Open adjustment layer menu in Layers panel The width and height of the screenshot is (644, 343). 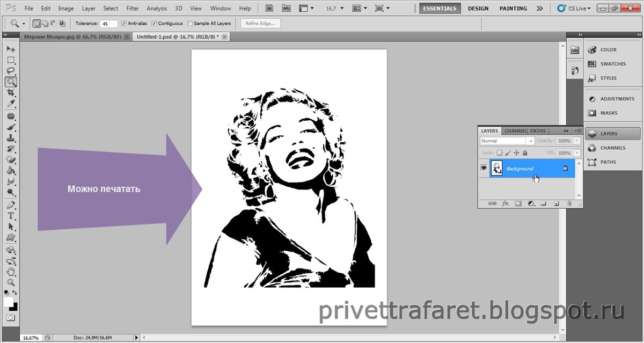[x=531, y=203]
